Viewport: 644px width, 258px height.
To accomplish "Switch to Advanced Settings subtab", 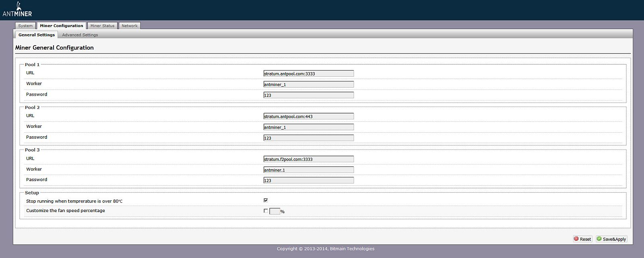I will (80, 35).
